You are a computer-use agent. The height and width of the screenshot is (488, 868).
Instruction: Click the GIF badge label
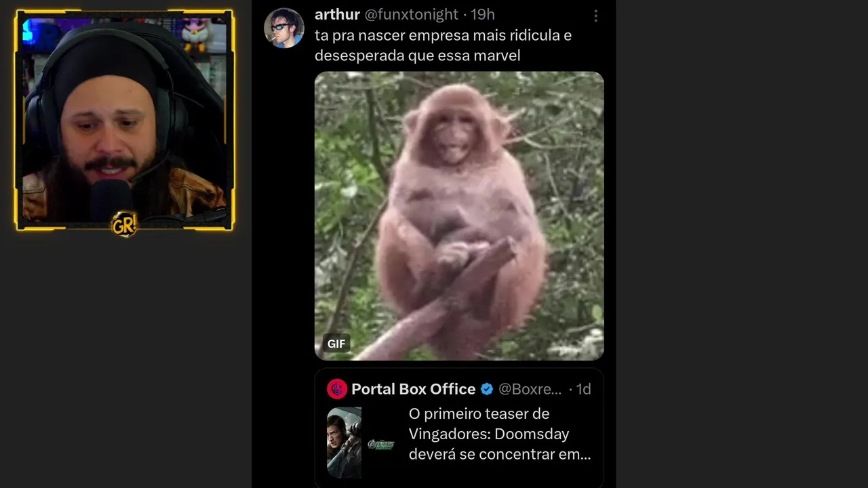point(336,344)
